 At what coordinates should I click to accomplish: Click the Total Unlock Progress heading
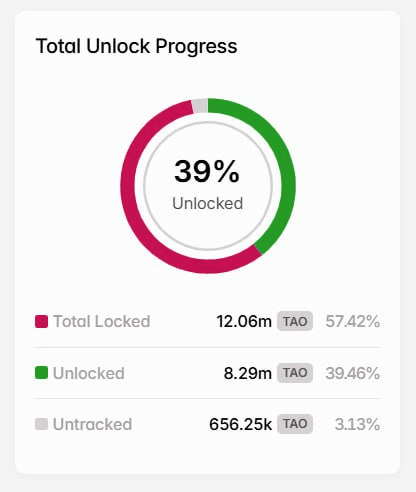click(x=137, y=46)
